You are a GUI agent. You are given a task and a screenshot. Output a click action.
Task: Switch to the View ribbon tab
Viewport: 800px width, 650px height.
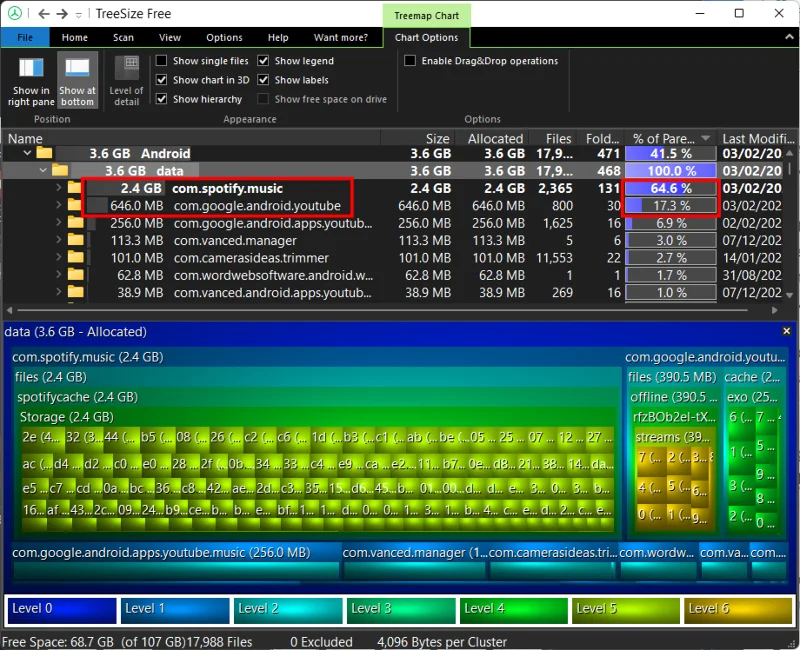pyautogui.click(x=169, y=37)
